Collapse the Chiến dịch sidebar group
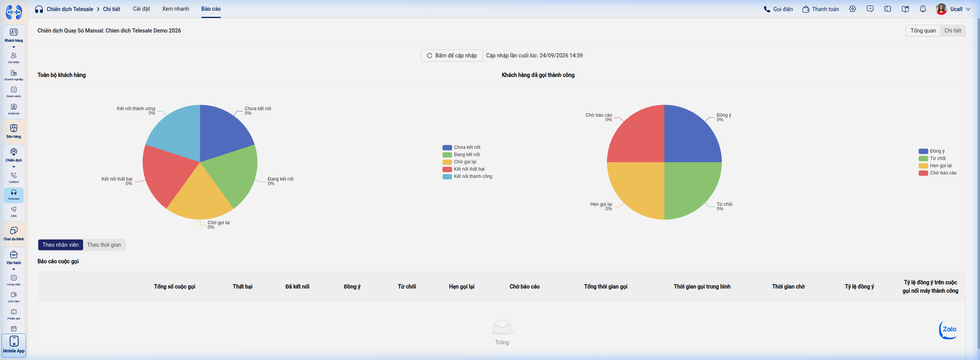The width and height of the screenshot is (980, 360). pyautogui.click(x=14, y=167)
